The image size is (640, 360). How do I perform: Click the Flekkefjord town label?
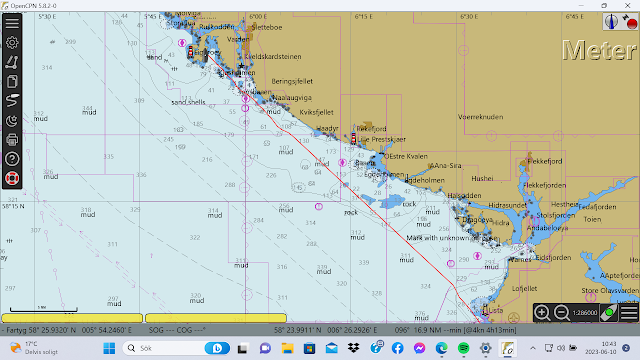pyautogui.click(x=544, y=161)
